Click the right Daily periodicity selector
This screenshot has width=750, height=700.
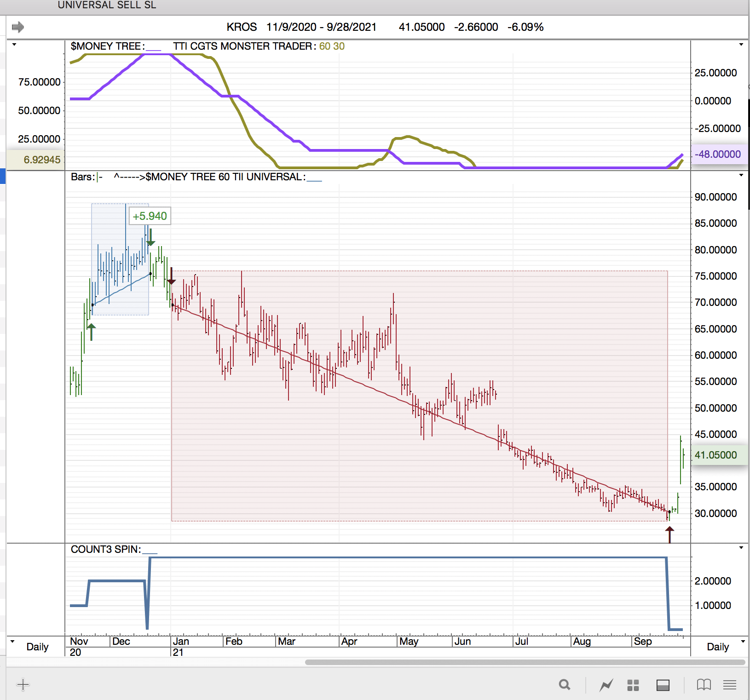coord(718,647)
